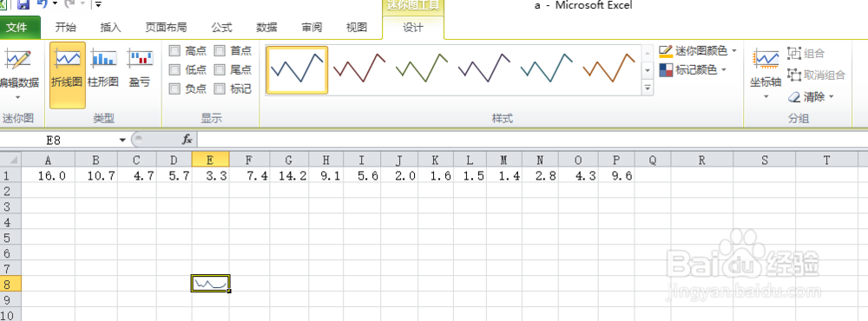Open the Customize Quick Access Toolbar dropdown
Screen dimensions: 868x321
(x=98, y=4)
